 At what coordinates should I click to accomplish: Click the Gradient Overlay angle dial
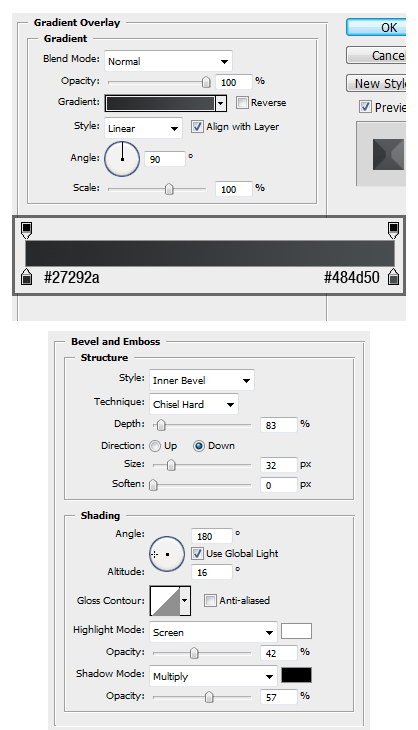click(122, 159)
